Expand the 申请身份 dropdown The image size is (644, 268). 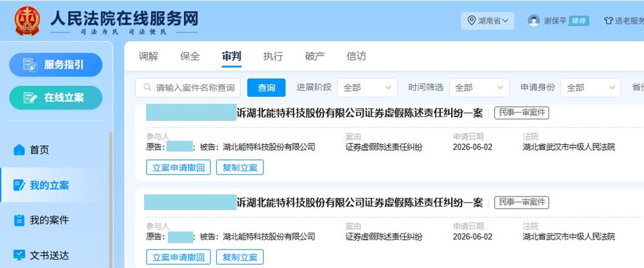(591, 87)
